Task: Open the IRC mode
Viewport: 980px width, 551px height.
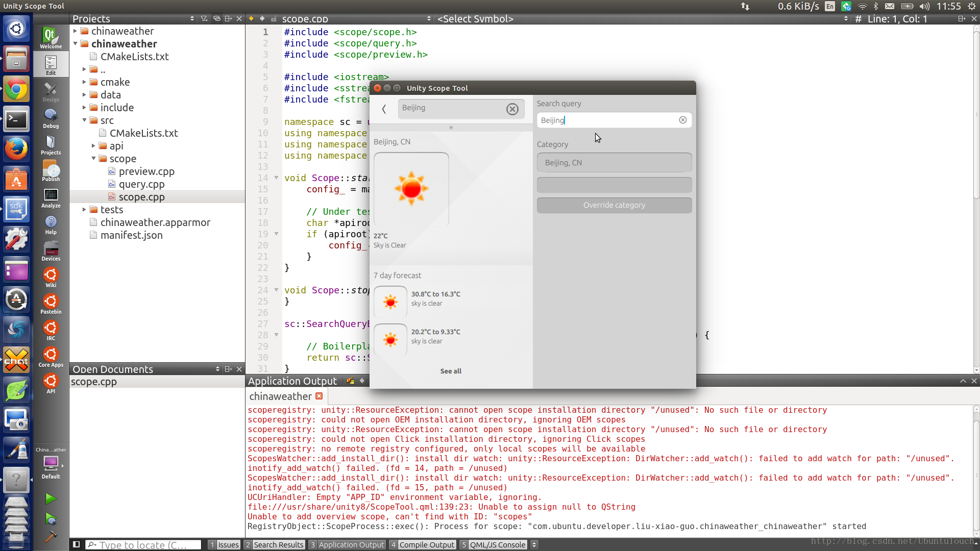Action: coord(51,330)
